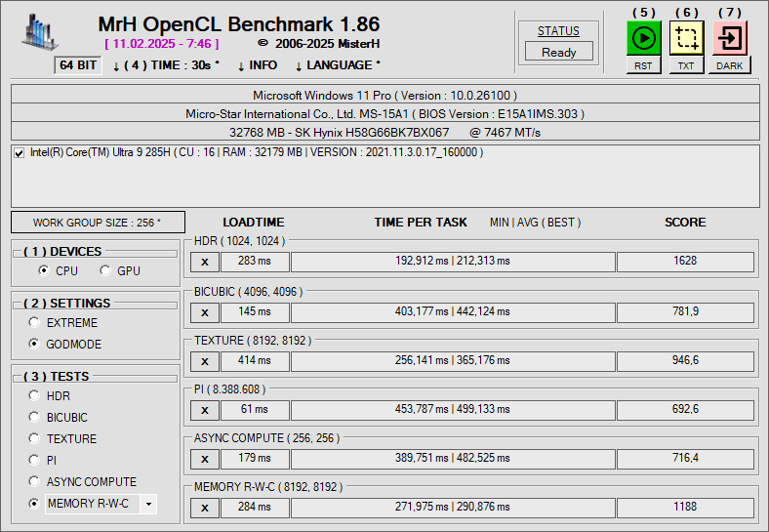Open the TIME : 30s dropdown menu
The width and height of the screenshot is (769, 532).
pos(166,65)
